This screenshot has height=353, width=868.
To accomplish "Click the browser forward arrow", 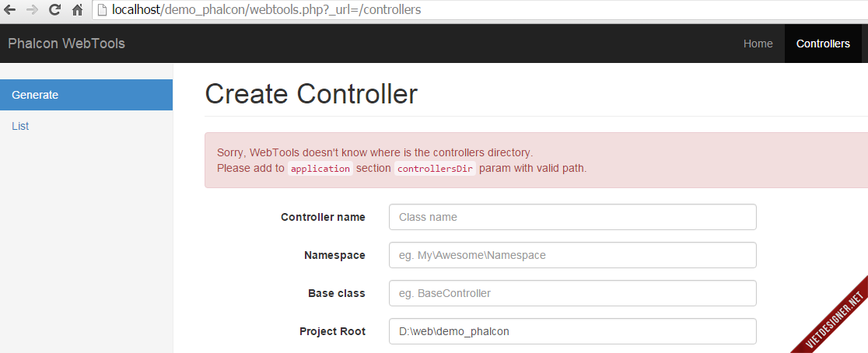I will pos(32,11).
